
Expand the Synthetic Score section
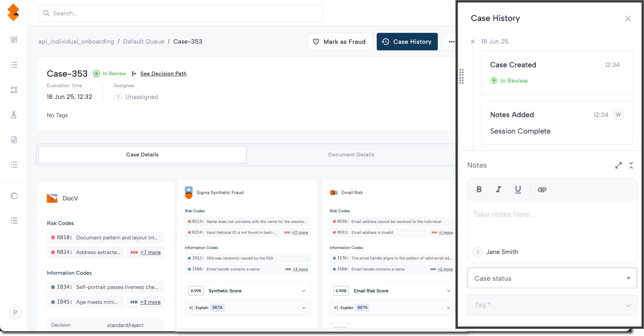[x=303, y=291]
